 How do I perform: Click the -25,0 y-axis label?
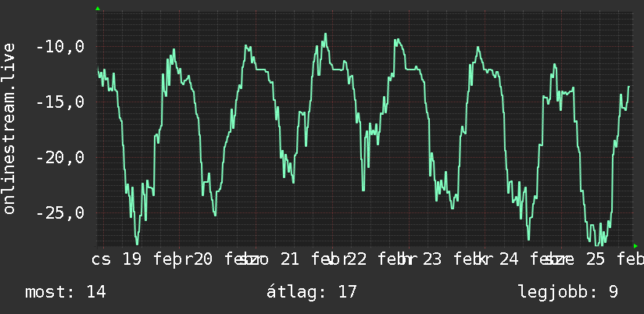[60, 213]
